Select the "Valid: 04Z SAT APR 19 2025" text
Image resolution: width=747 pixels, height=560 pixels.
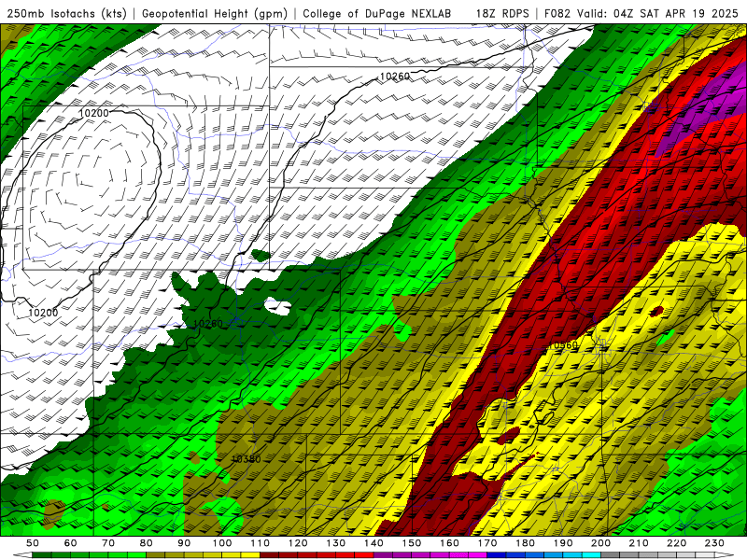pyautogui.click(x=657, y=13)
